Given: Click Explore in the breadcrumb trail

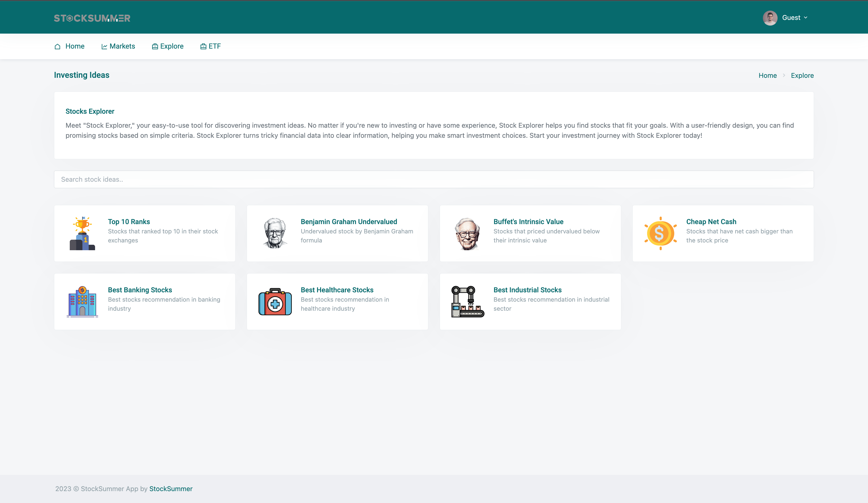Looking at the screenshot, I should [x=802, y=75].
